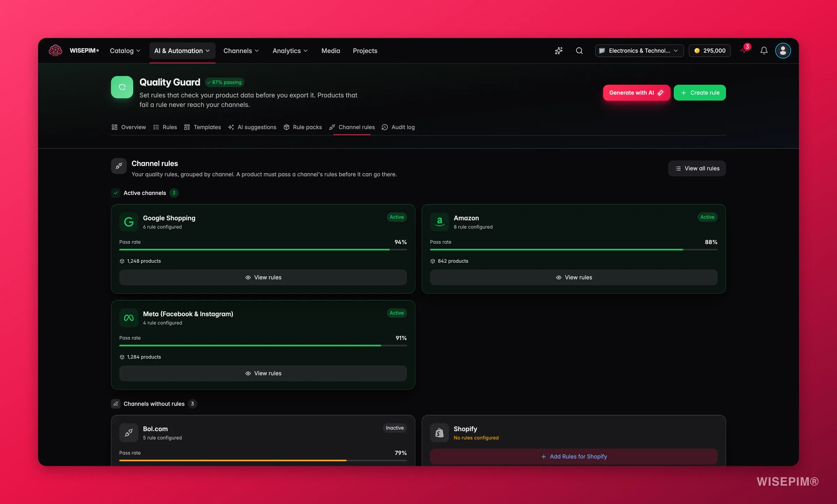The image size is (837, 504).
Task: Click Generate with AI button
Action: [636, 93]
